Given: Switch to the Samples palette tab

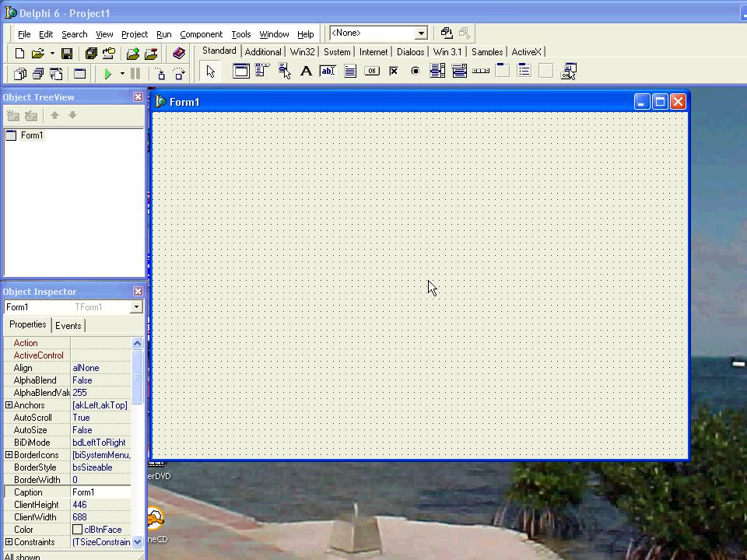Looking at the screenshot, I should 487,52.
